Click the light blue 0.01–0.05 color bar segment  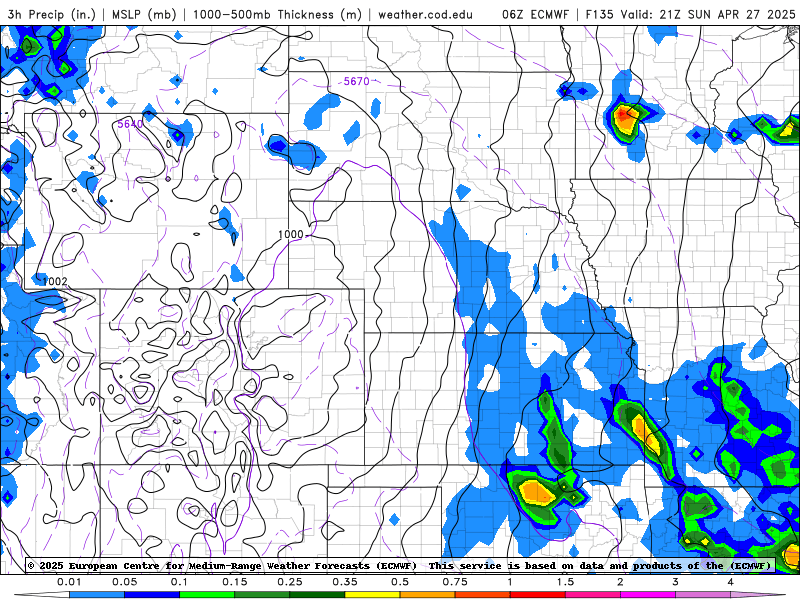(97, 595)
